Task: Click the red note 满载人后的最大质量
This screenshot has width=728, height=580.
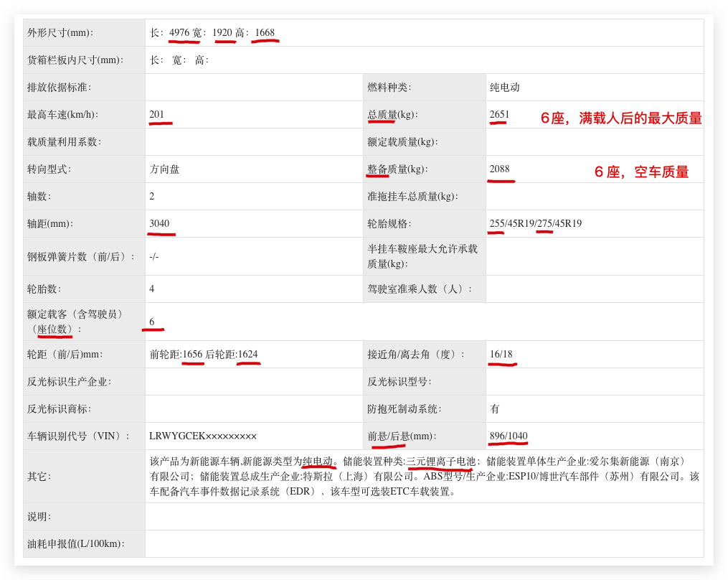Action: coord(640,118)
